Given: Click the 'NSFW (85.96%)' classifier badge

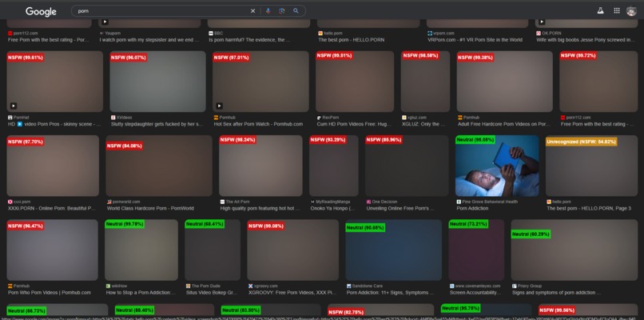Looking at the screenshot, I should 384,140.
